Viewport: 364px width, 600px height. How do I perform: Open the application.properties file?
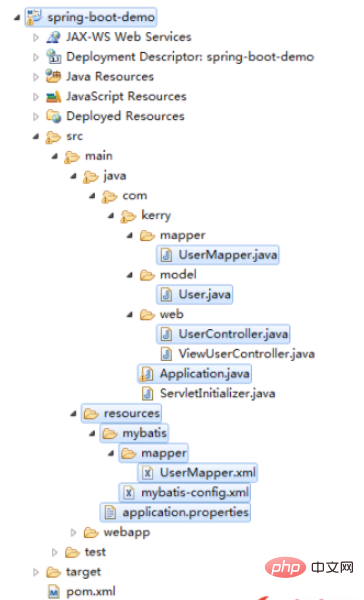coord(175,513)
